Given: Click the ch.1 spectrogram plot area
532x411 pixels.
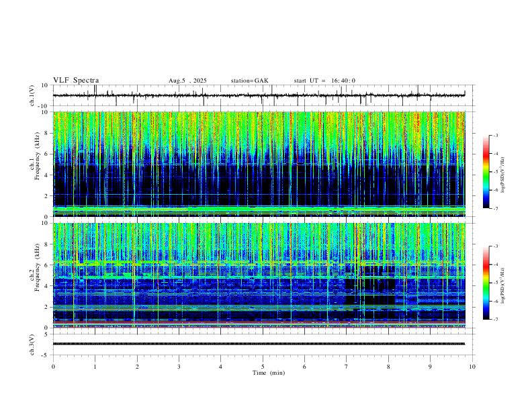Looking at the screenshot, I should (259, 164).
